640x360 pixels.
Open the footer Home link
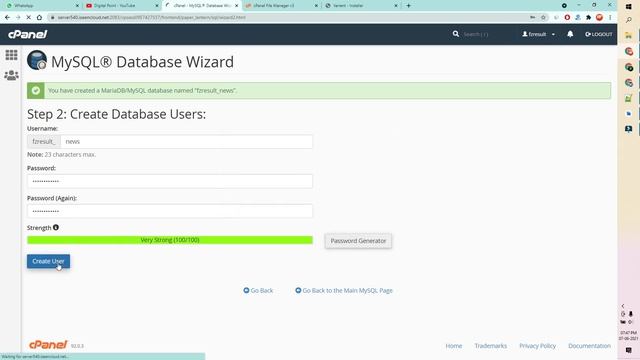[x=454, y=346]
